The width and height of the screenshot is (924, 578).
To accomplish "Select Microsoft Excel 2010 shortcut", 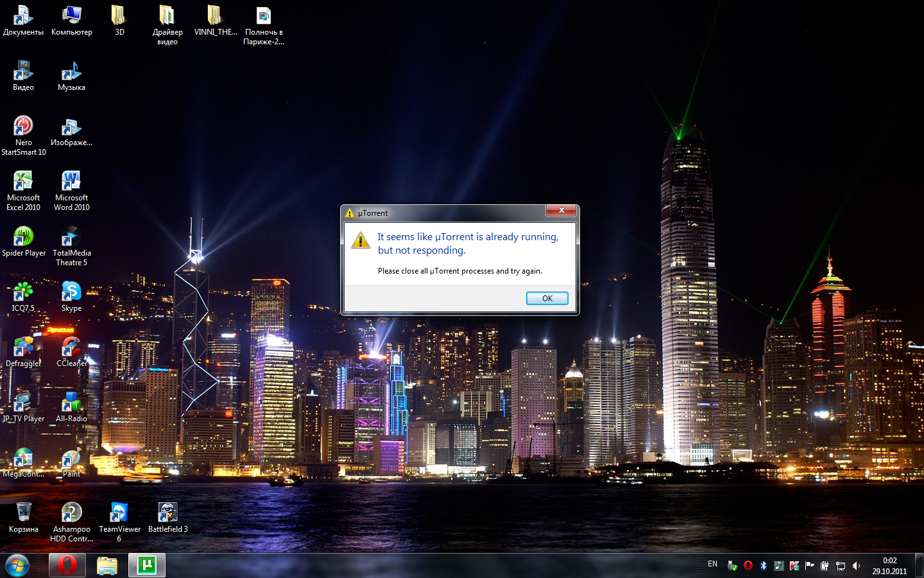I will pyautogui.click(x=23, y=191).
